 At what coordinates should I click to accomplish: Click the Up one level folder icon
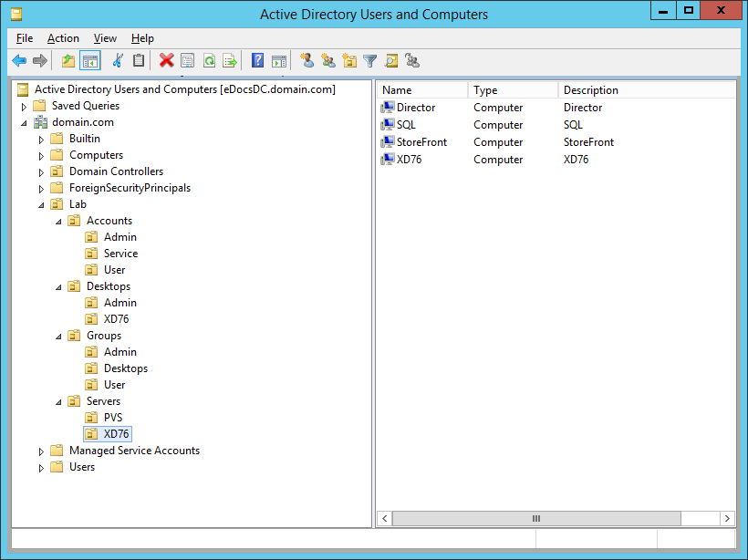point(68,61)
